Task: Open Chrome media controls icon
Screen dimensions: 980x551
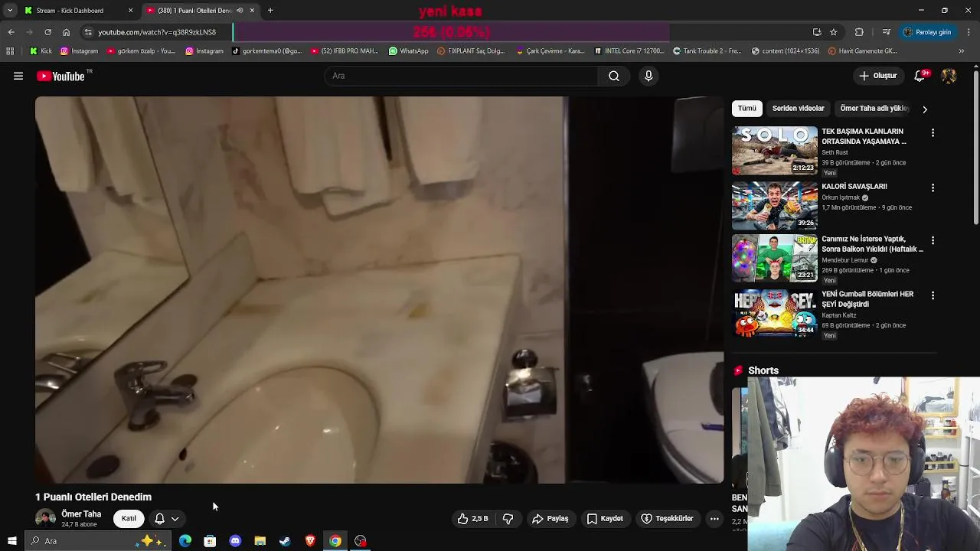Action: tap(887, 32)
